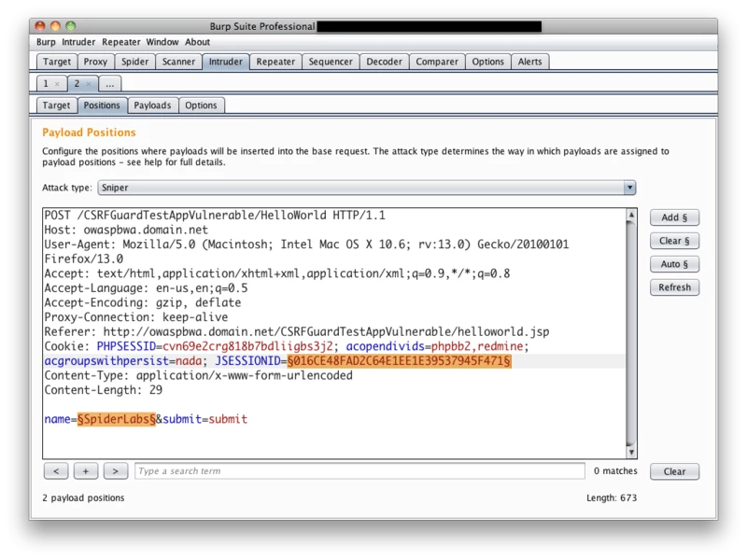
Task: Click the highlighted SpiderLabs payload position
Action: point(116,420)
